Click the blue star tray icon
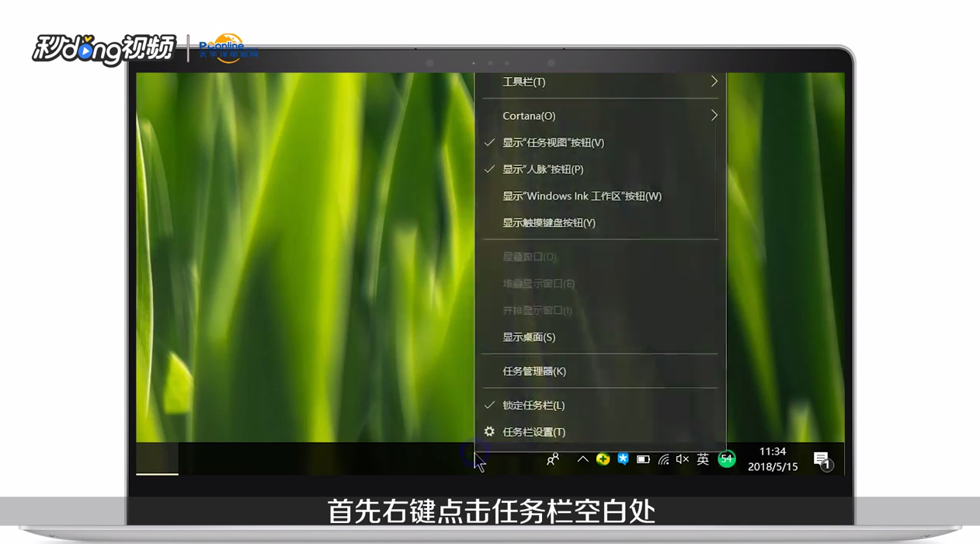 623,459
